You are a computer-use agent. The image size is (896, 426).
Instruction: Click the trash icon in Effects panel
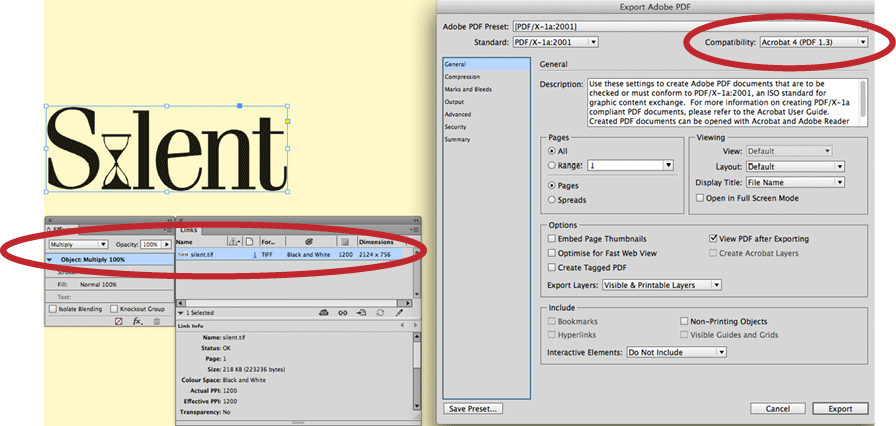[157, 321]
